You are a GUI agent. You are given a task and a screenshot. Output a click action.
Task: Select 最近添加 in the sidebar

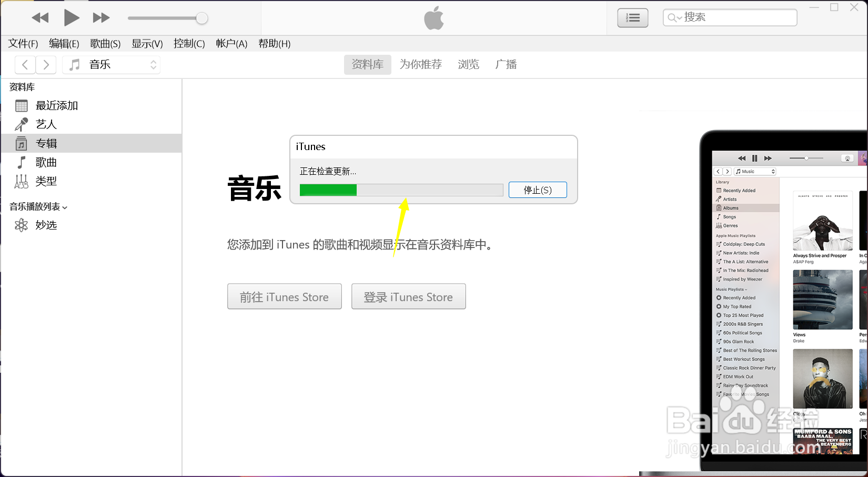coord(92,106)
